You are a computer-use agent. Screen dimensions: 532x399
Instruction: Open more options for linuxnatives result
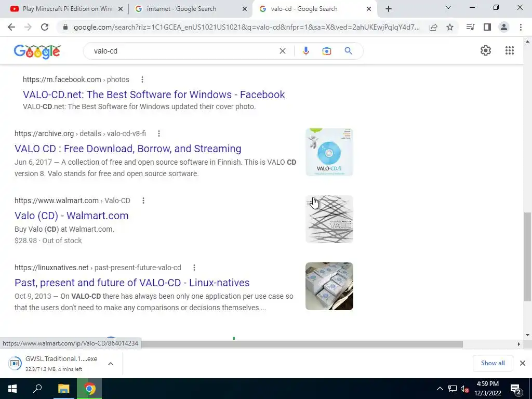tap(194, 268)
